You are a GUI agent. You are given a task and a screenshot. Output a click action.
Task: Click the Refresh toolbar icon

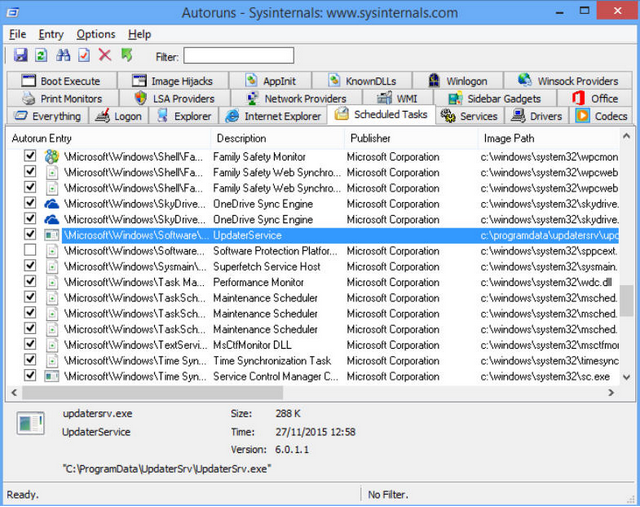click(41, 55)
